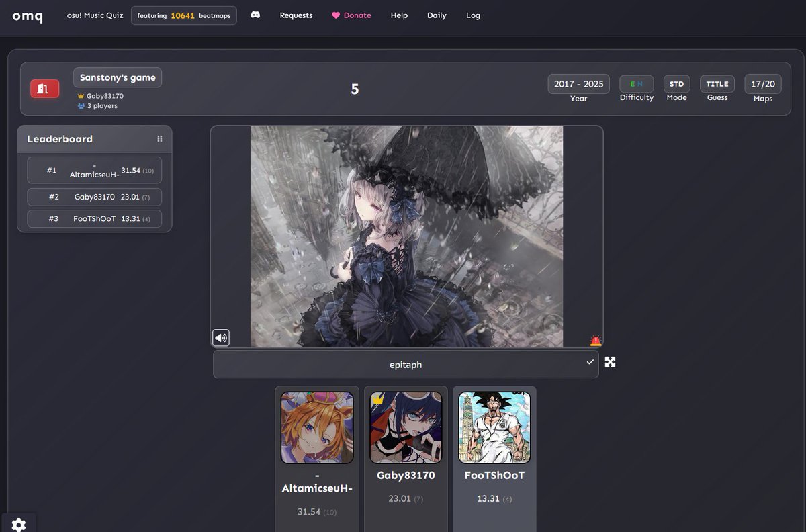Screen dimensions: 806x532
Task: Click the 3 players label
Action: [98, 106]
